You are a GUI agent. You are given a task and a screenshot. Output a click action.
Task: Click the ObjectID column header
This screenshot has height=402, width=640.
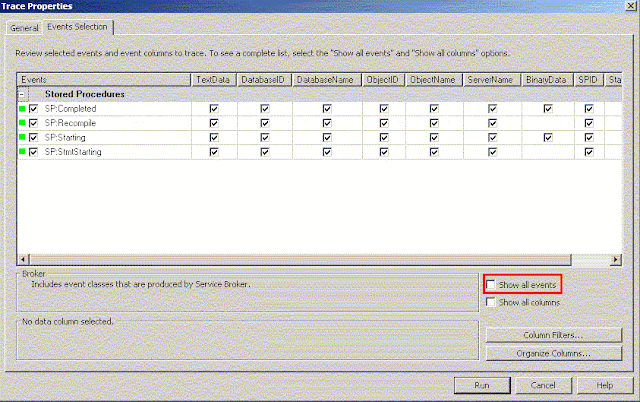[x=383, y=80]
